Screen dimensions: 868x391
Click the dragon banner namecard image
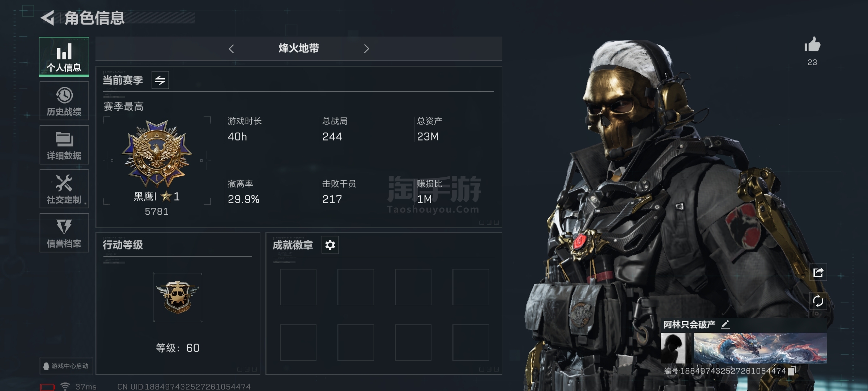[760, 348]
